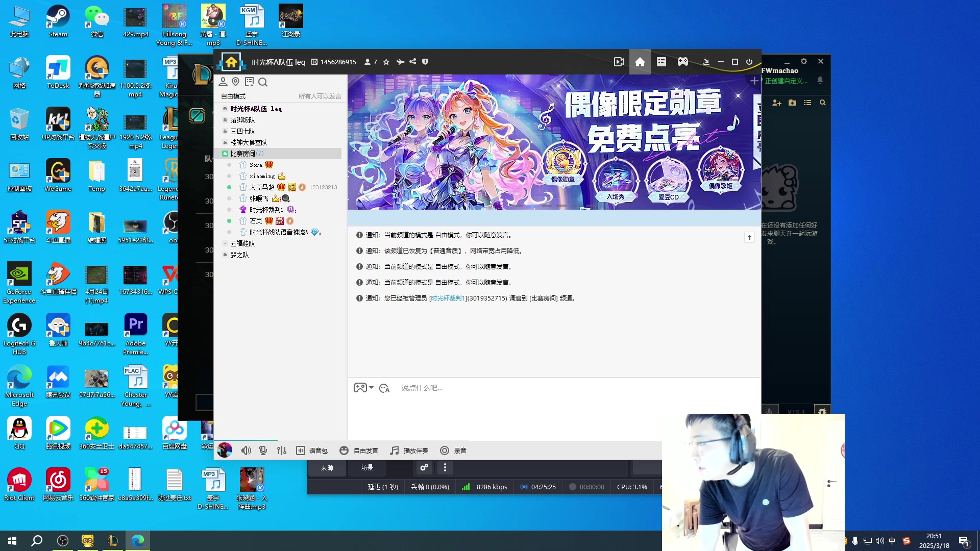980x551 pixels.
Task: Expand the 猪脚饭队 channel
Action: pos(225,120)
